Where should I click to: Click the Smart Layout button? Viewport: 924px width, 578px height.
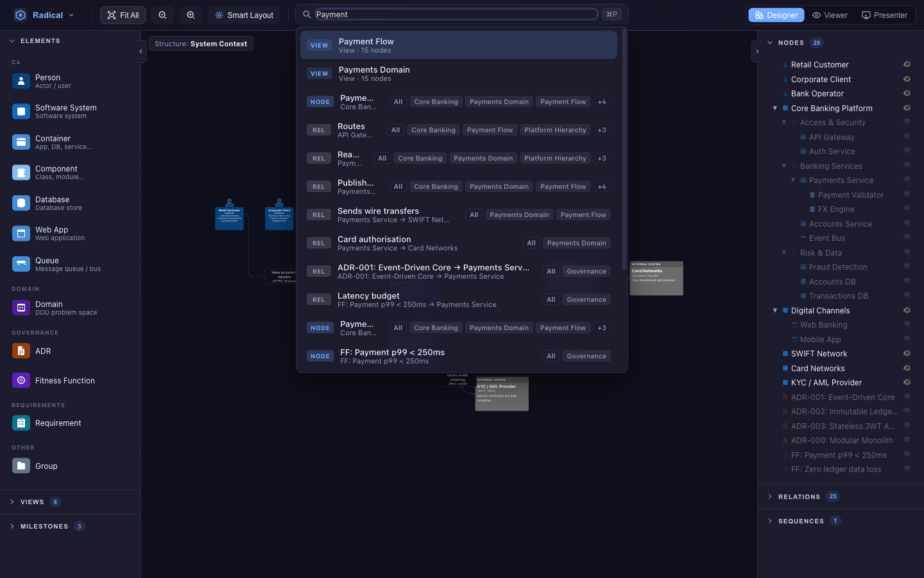point(244,15)
